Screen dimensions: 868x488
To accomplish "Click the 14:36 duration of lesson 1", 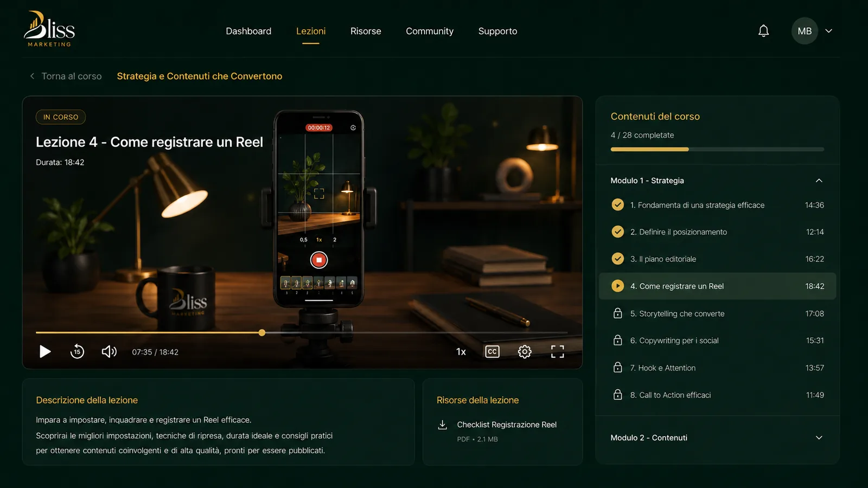I will tap(814, 205).
